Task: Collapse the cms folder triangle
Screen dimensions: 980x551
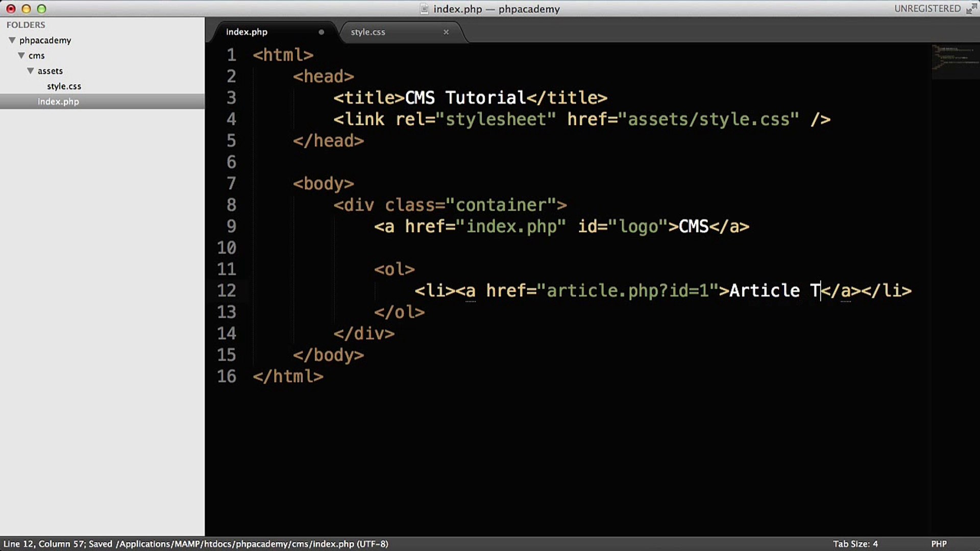Action: click(x=21, y=55)
